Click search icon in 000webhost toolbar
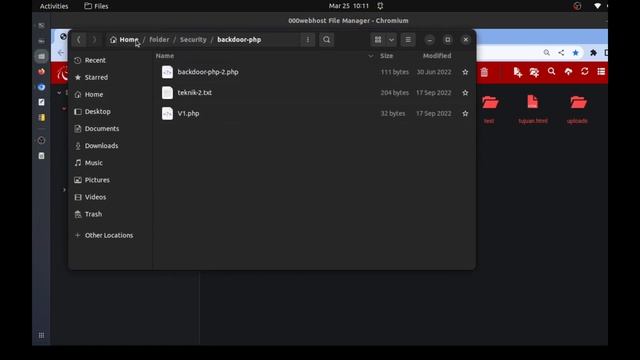The width and height of the screenshot is (640, 360). 551,72
